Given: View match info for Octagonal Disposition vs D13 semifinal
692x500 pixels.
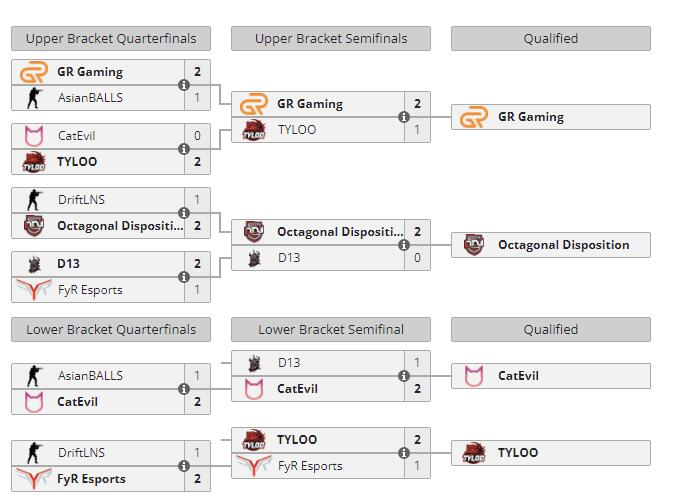Looking at the screenshot, I should tap(403, 245).
